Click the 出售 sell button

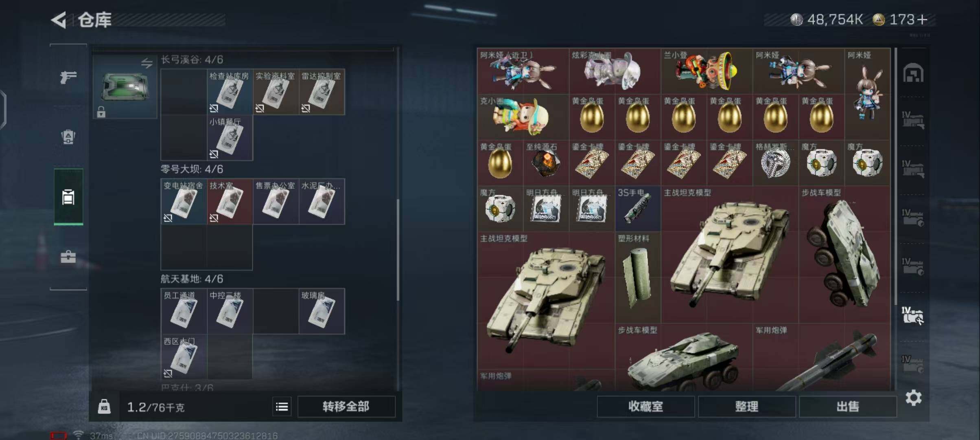tap(848, 407)
